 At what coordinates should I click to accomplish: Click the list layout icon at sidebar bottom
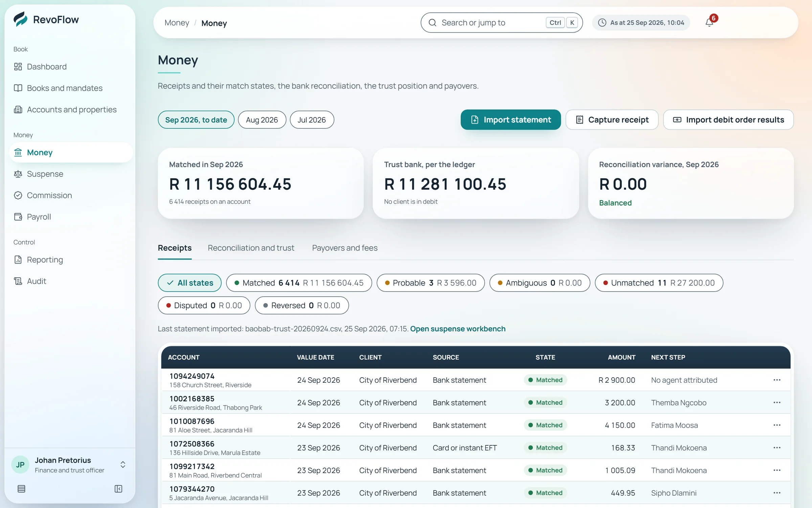21,489
